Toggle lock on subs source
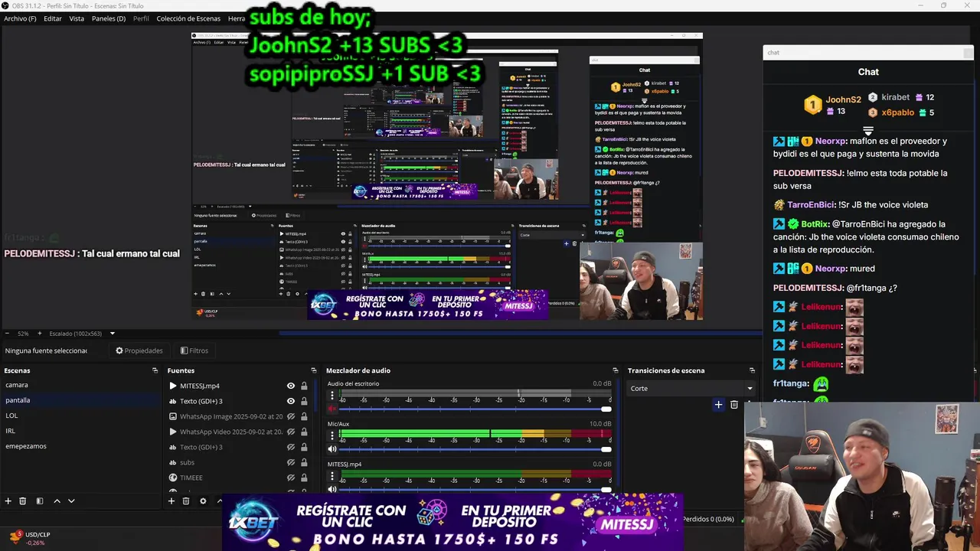 click(x=304, y=462)
